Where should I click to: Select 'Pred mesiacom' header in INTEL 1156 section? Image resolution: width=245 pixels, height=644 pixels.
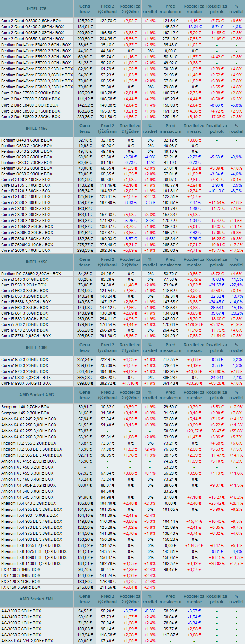170,262
